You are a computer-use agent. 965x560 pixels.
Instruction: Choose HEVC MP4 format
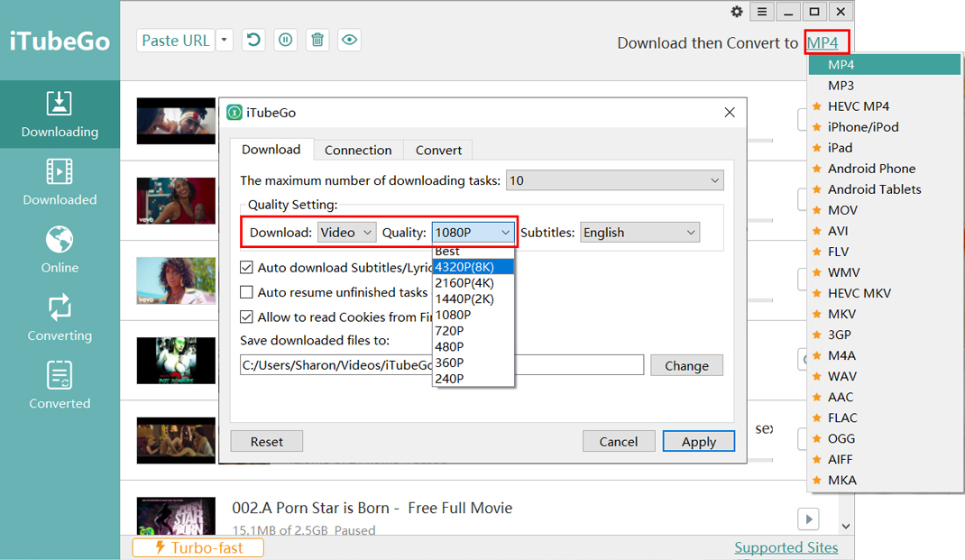885,106
